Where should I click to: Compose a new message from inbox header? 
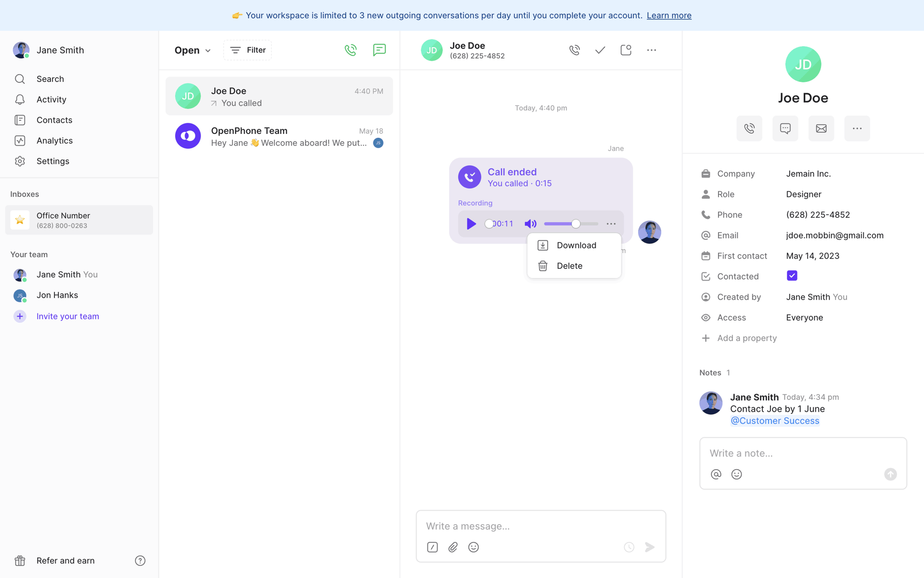379,50
